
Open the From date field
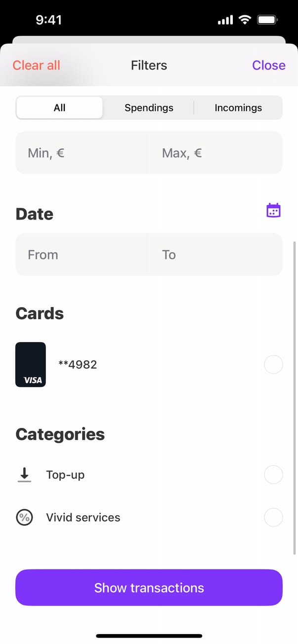point(82,255)
